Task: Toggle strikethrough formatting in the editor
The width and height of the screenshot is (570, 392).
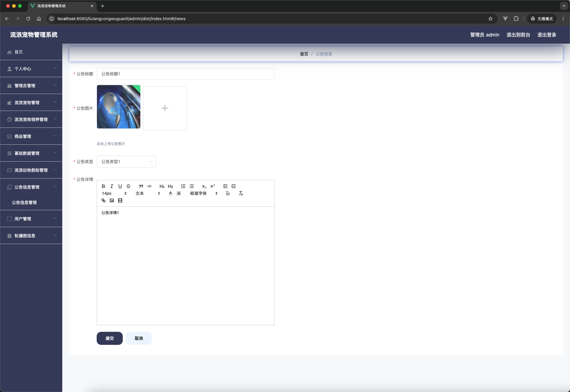Action: pos(128,186)
